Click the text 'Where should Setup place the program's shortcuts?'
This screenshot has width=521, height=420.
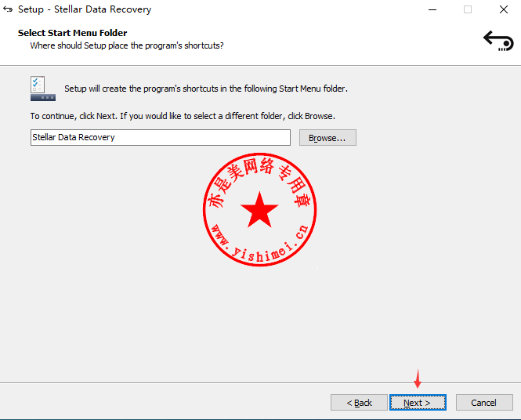[x=127, y=45]
